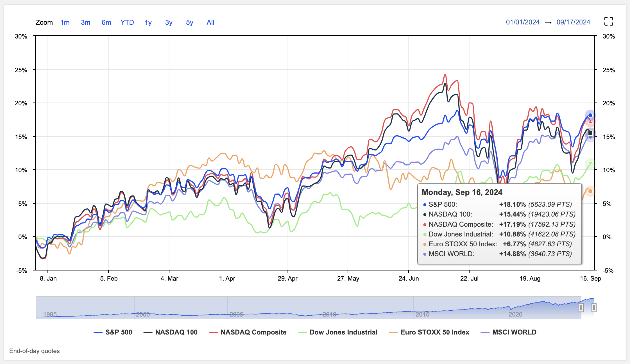
Task: Toggle S&P 500 series in legend
Action: pos(113,332)
